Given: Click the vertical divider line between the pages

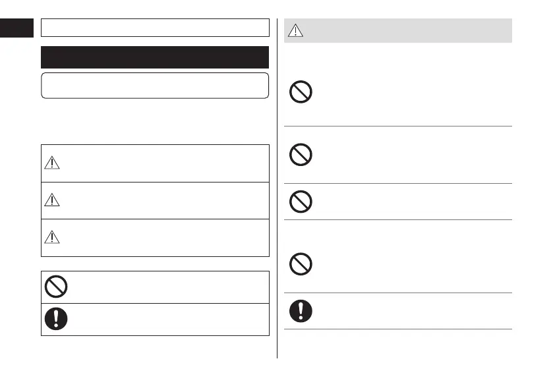Looking at the screenshot, I should tap(277, 198).
